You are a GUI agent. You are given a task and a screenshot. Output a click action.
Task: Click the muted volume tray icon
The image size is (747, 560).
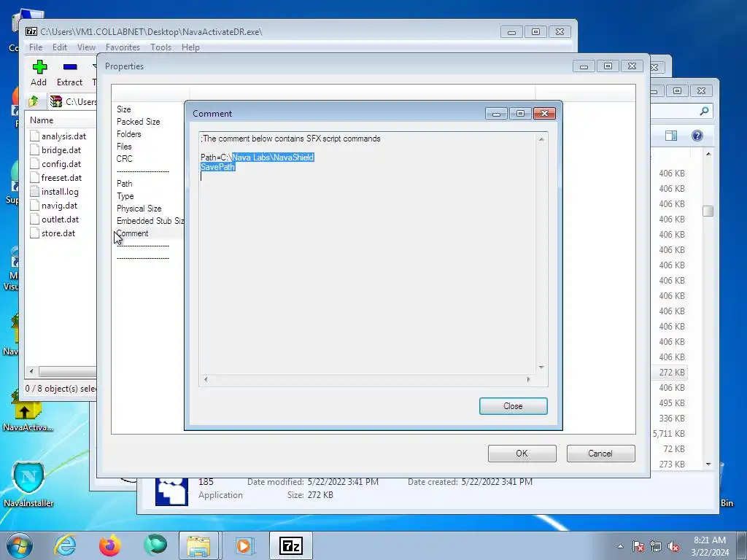click(x=673, y=546)
